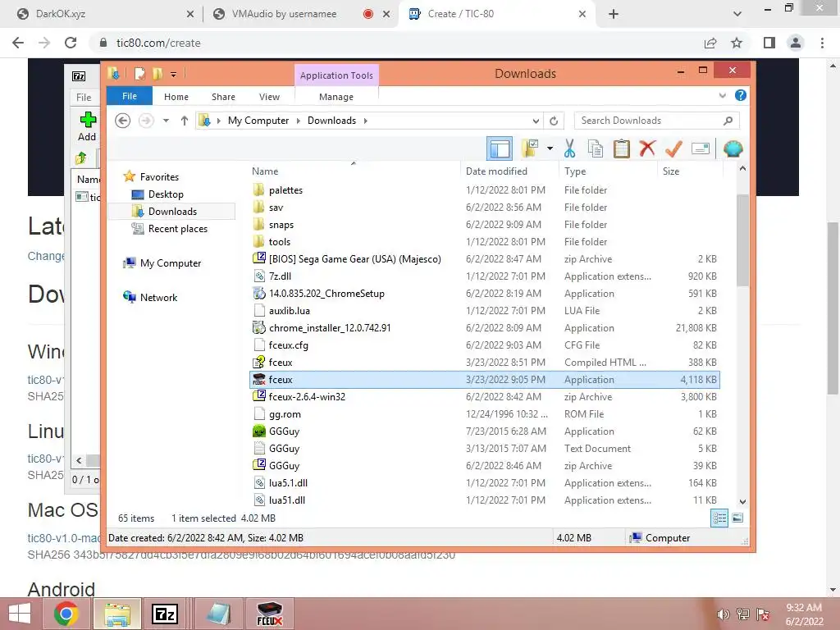Click the red X Delete icon
Screen dimensions: 840x630
click(x=647, y=148)
